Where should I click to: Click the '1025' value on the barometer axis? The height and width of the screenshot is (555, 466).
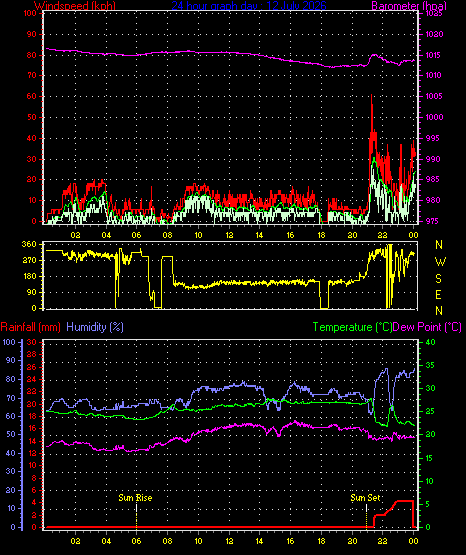coord(434,13)
